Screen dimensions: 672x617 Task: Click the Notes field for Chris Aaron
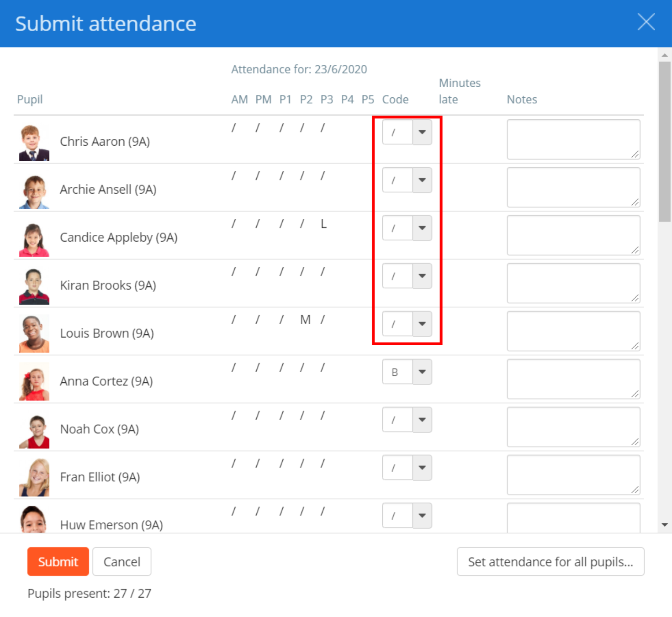tap(573, 139)
